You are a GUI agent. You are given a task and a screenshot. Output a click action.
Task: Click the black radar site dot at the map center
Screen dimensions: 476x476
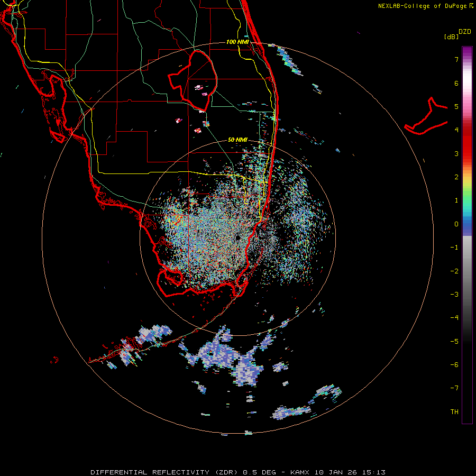click(x=238, y=237)
